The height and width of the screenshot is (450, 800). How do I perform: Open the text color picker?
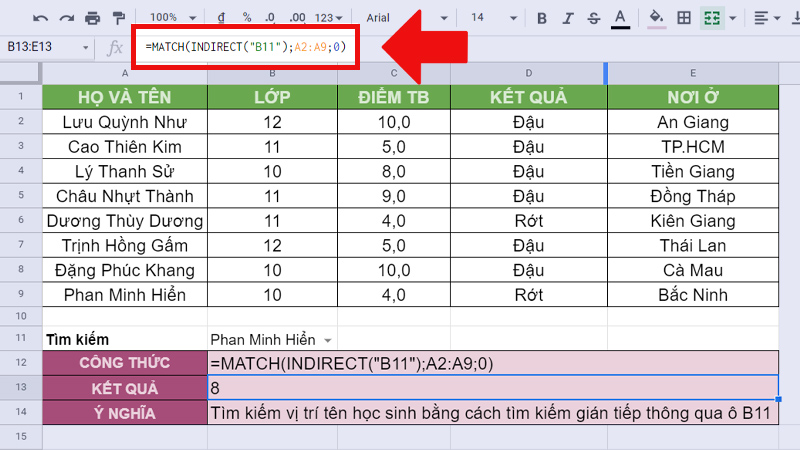pos(620,19)
